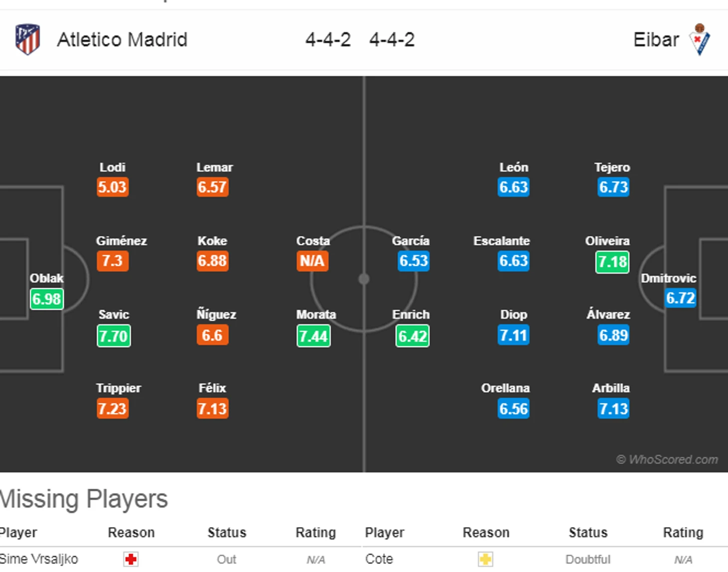Click the Atletico Madrid club crest
The image size is (728, 572).
[27, 39]
